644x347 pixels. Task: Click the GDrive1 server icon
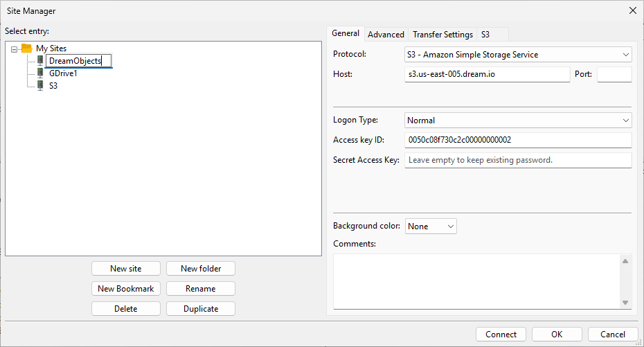pyautogui.click(x=40, y=73)
